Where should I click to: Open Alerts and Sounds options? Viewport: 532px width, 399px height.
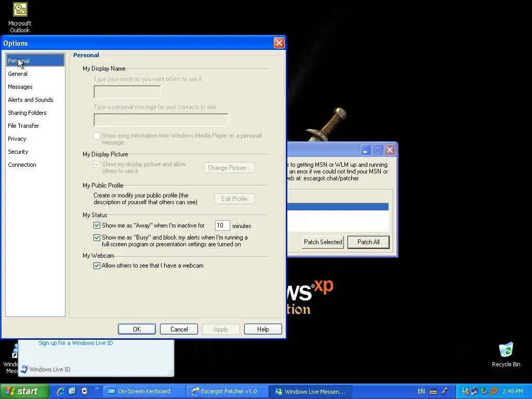pyautogui.click(x=35, y=100)
